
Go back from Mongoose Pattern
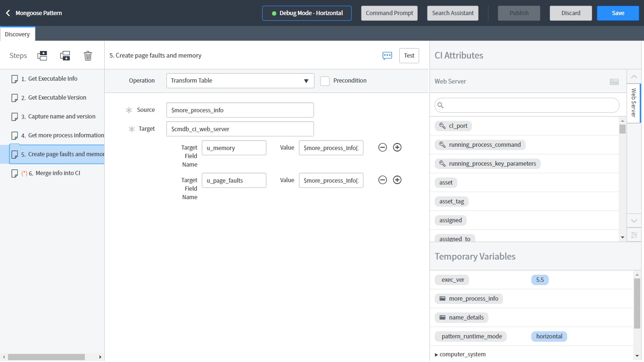(x=8, y=13)
